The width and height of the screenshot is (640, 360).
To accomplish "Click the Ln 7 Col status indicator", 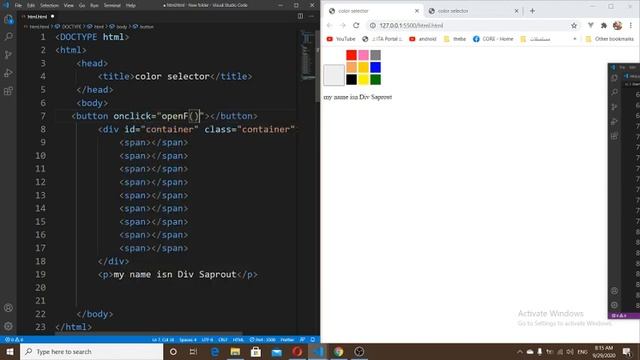I will pyautogui.click(x=163, y=340).
